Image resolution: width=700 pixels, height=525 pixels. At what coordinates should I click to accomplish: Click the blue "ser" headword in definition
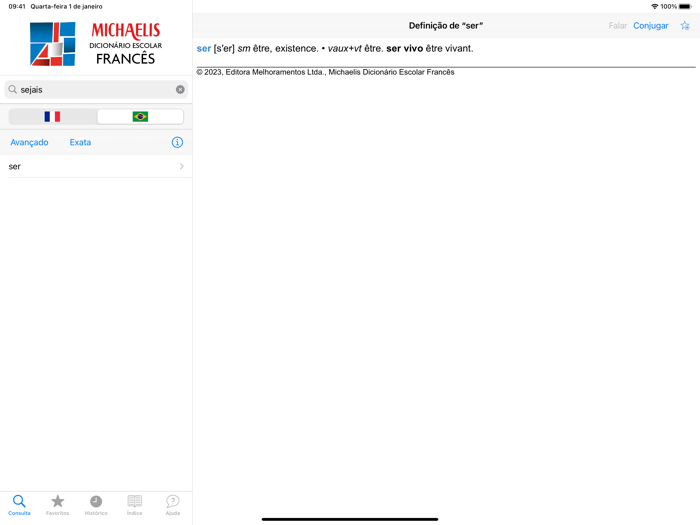coord(204,49)
